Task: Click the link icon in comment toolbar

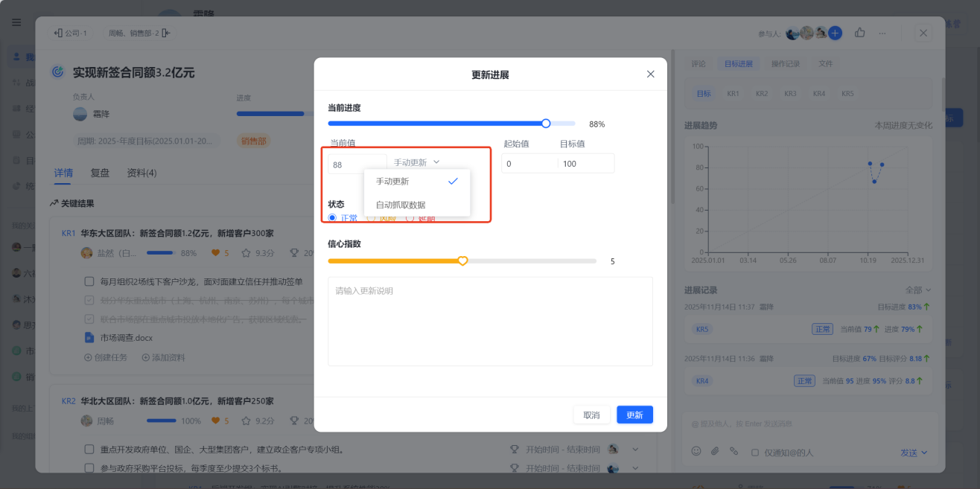Action: [734, 451]
